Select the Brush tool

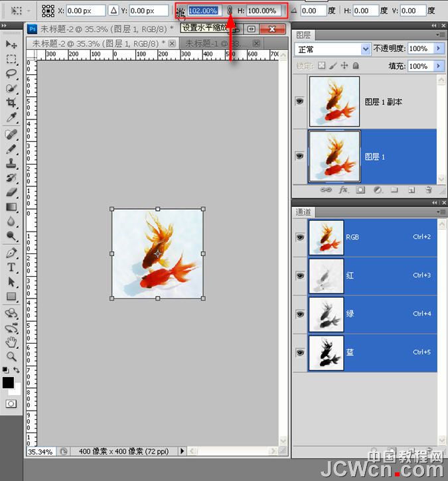pyautogui.click(x=11, y=149)
